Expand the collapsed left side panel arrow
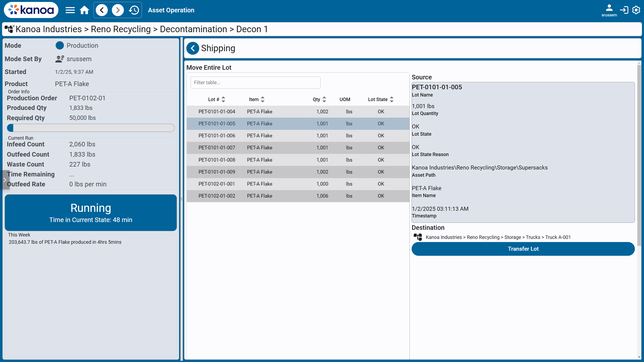Image resolution: width=644 pixels, height=362 pixels. click(5, 180)
